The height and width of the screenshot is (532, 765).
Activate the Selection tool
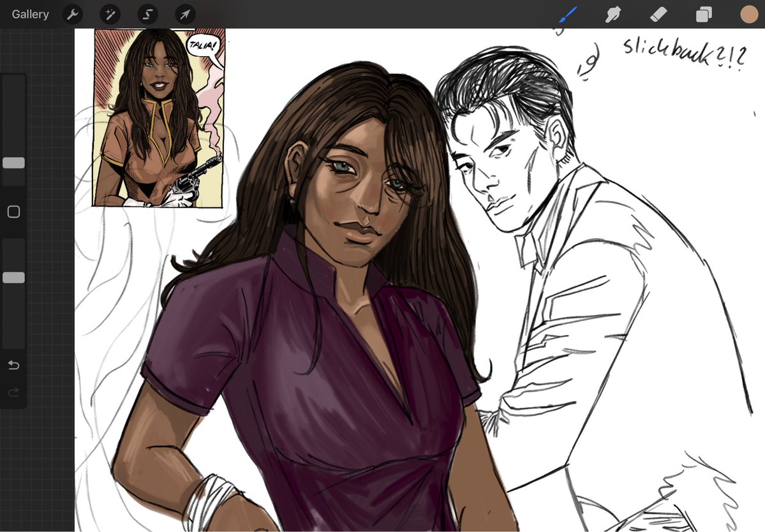(x=148, y=15)
